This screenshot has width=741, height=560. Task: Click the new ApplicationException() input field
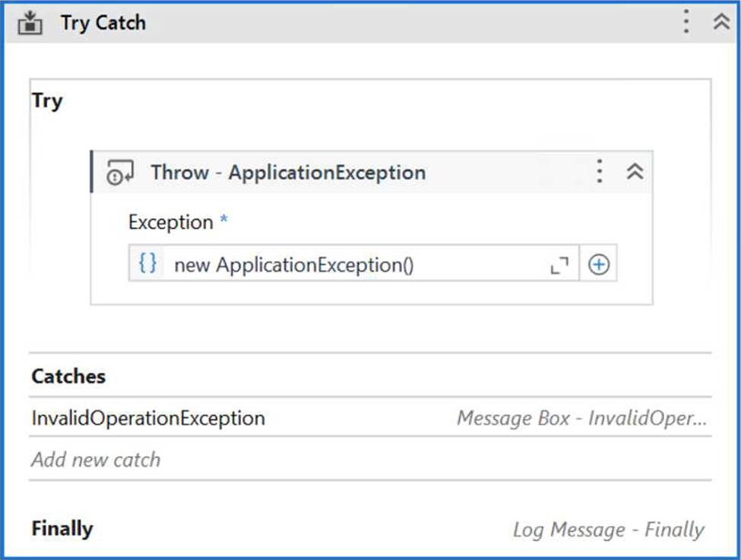353,263
